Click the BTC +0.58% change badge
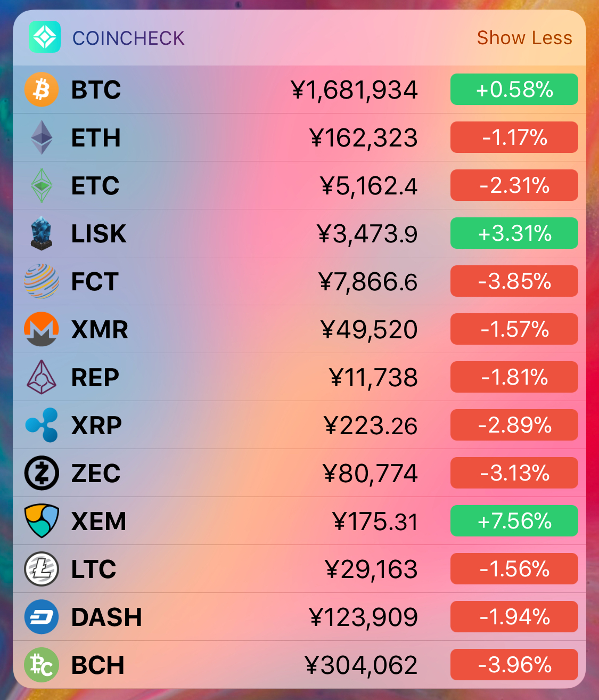Viewport: 599px width, 700px height. point(514,89)
